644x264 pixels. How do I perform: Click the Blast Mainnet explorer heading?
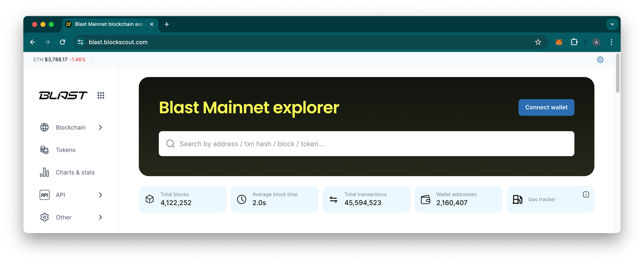pyautogui.click(x=249, y=107)
